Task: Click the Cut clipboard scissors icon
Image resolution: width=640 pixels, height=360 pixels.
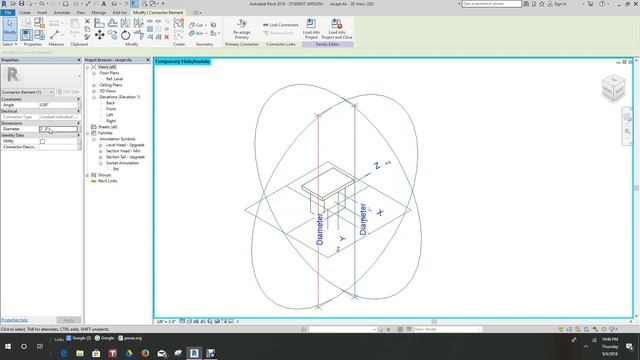Action: click(87, 21)
